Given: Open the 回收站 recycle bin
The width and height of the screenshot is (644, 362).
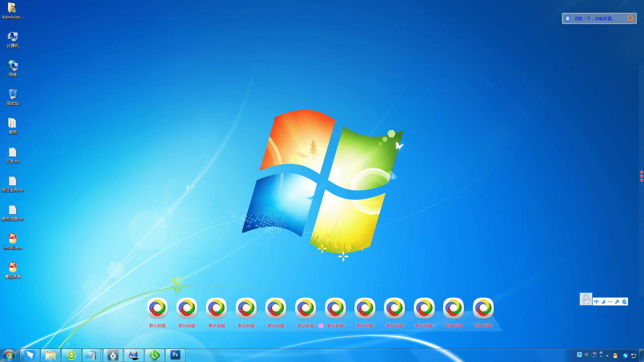Looking at the screenshot, I should [12, 98].
